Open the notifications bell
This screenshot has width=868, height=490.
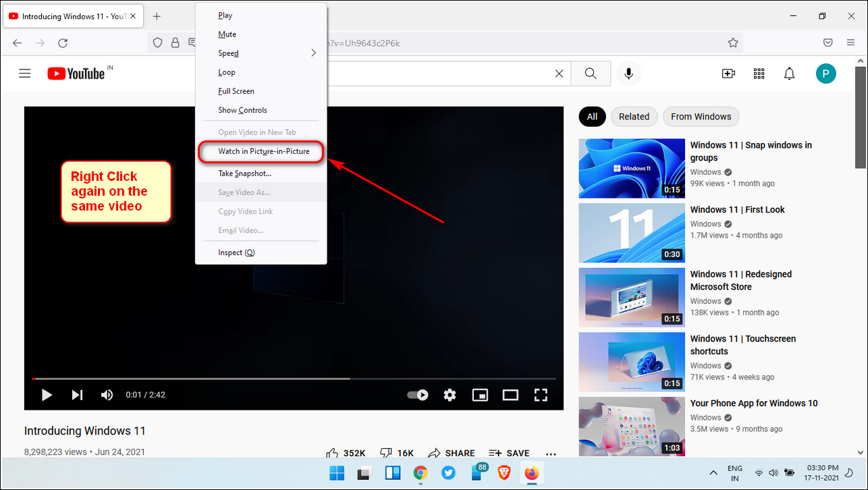789,74
